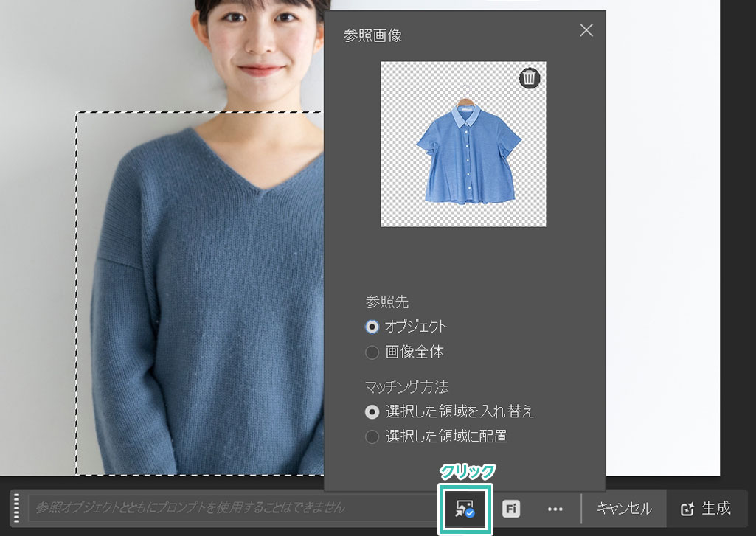Choose 選択した領域に配置 matching method

[x=372, y=436]
